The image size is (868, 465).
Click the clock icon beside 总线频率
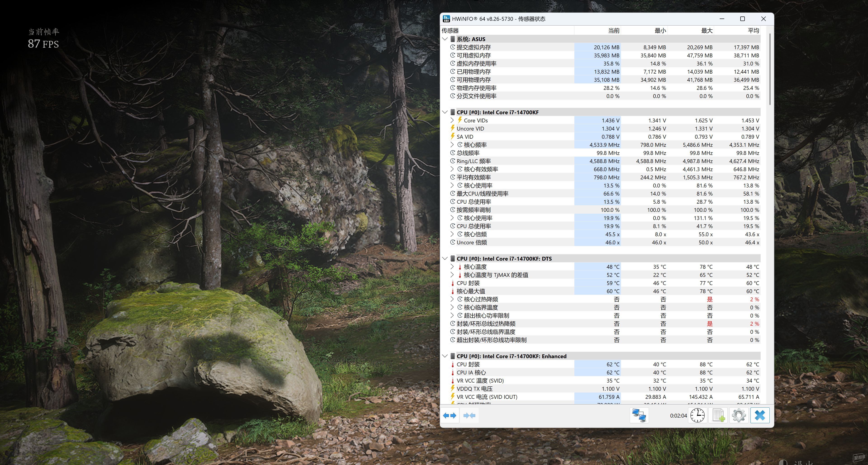tap(453, 153)
